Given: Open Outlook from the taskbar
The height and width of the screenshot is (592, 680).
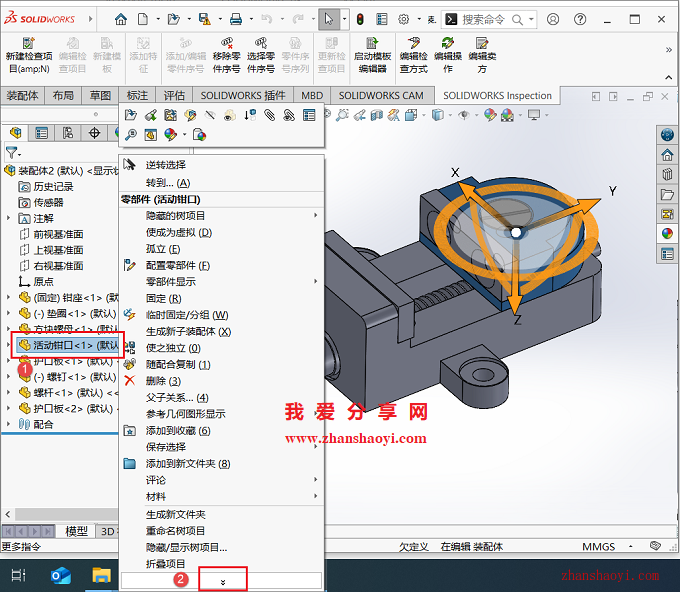Looking at the screenshot, I should click(61, 576).
